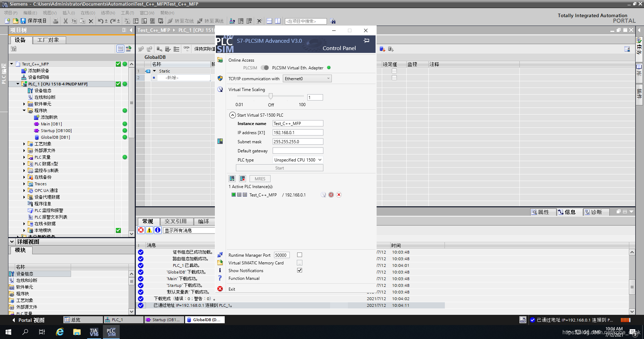This screenshot has width=644, height=339.
Task: Click the project tree vertical scrollbar
Action: [x=132, y=148]
